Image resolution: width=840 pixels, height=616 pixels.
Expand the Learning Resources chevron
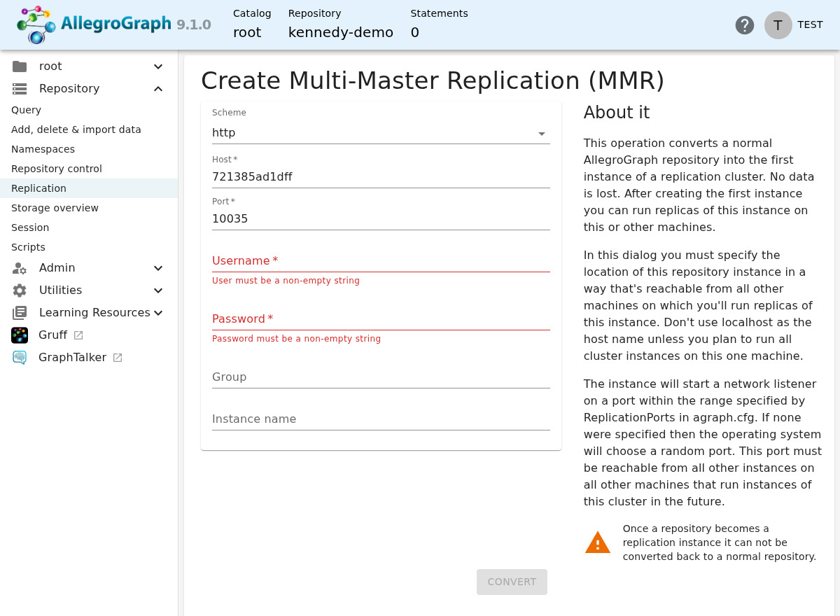point(158,313)
